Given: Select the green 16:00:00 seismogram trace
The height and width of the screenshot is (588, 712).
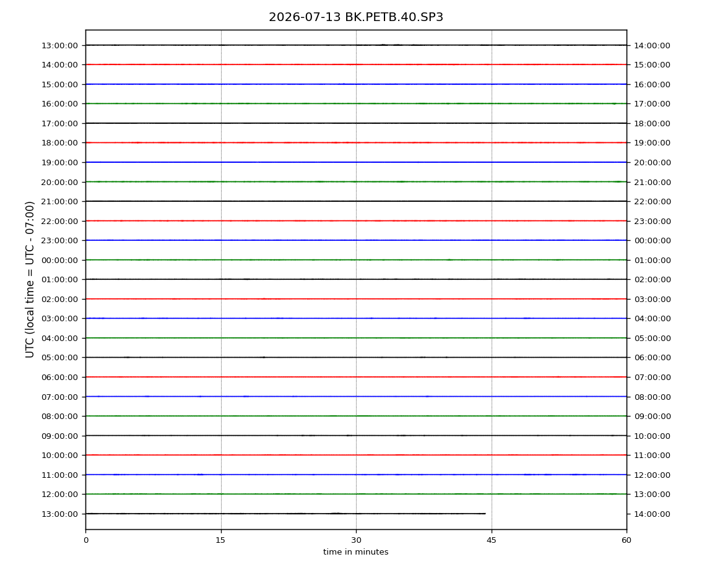Looking at the screenshot, I should click(x=356, y=103).
